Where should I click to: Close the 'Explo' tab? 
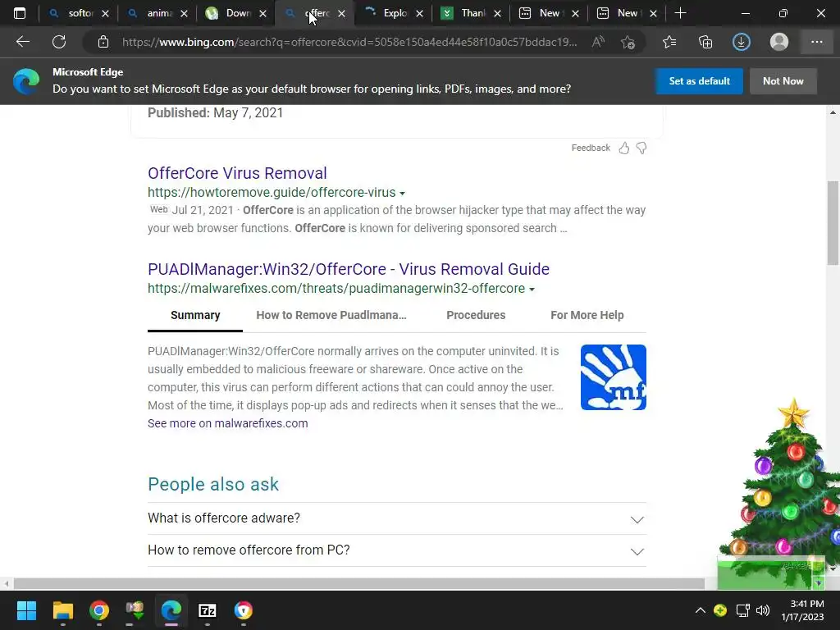419,13
